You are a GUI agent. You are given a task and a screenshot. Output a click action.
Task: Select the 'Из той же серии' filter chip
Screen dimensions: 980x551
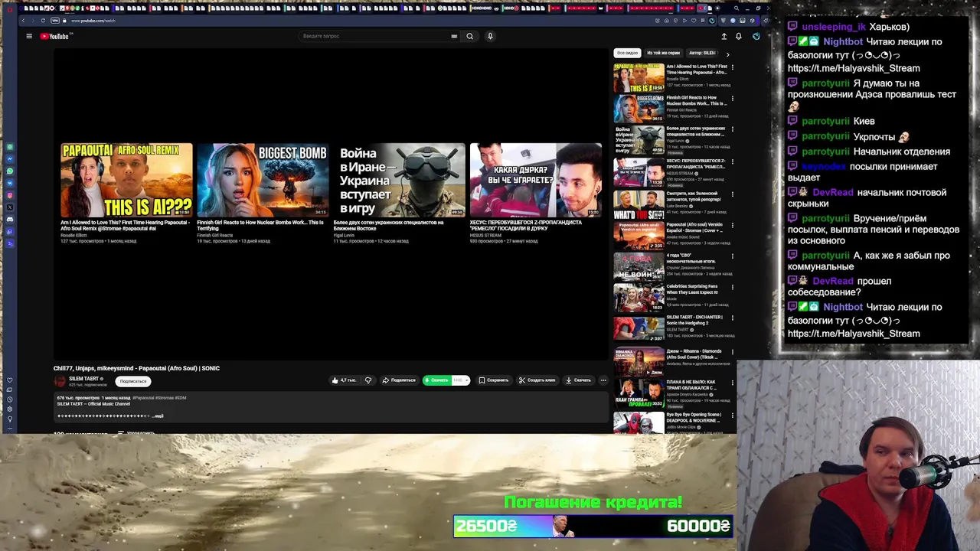pyautogui.click(x=663, y=53)
